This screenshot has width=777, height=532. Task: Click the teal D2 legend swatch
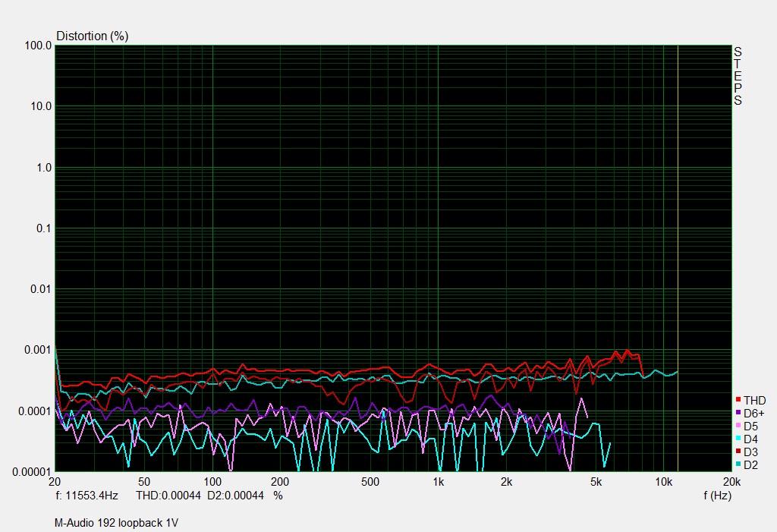(738, 464)
